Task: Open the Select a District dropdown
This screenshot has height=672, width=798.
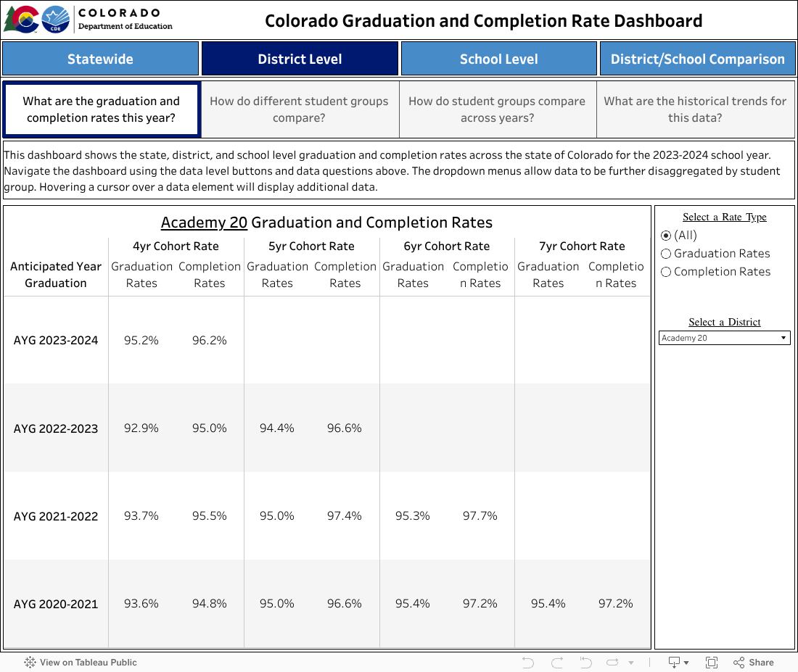Action: 724,338
